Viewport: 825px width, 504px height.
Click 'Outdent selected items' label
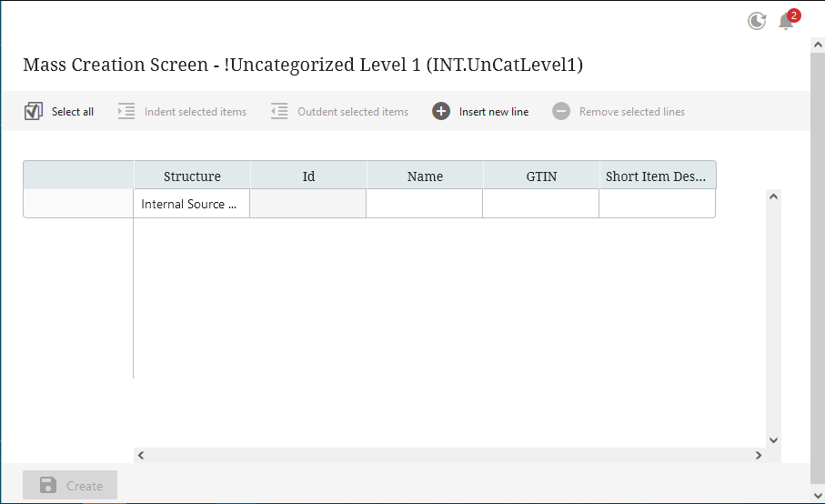pos(353,112)
